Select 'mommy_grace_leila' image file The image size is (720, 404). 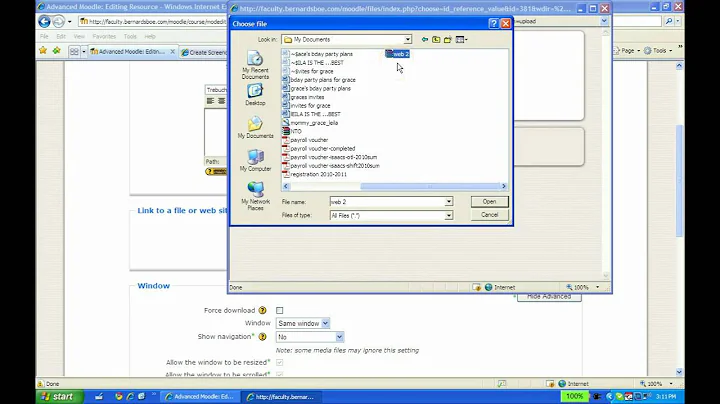(x=310, y=123)
